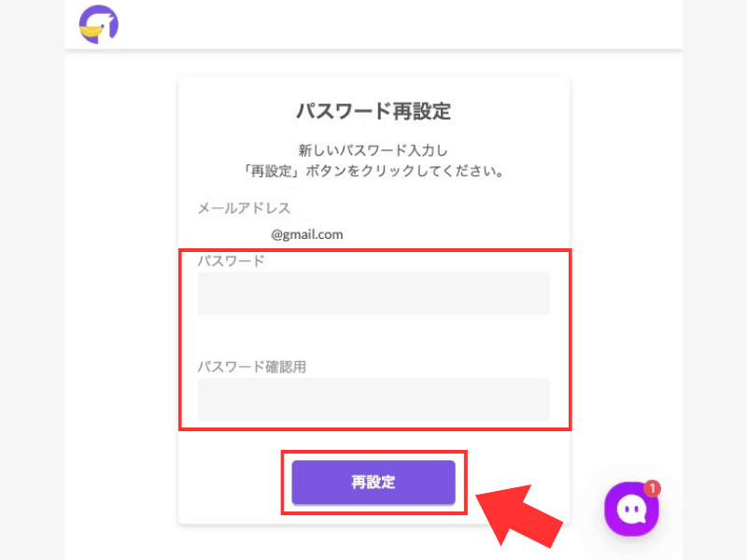The height and width of the screenshot is (560, 747).
Task: Click the bird logo in the header
Action: tap(98, 24)
